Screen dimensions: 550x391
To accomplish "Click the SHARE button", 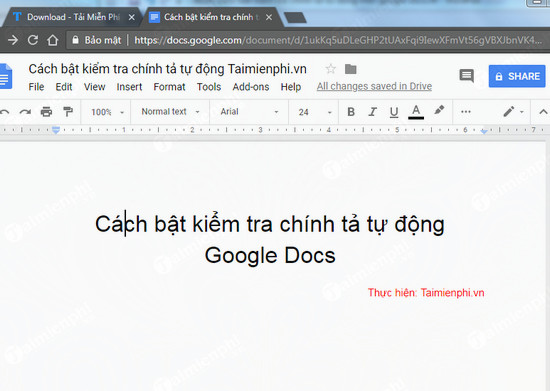I will (517, 76).
